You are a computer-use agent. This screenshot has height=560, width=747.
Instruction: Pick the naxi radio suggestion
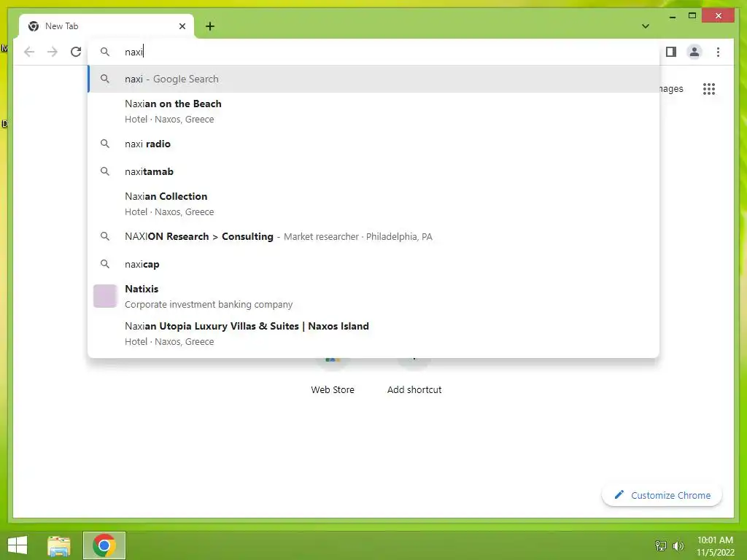[374, 144]
